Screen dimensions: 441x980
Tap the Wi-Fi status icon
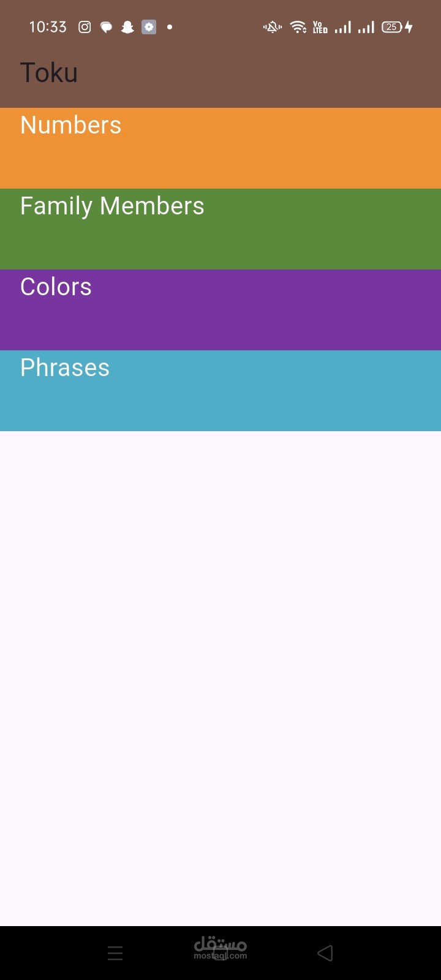tap(298, 27)
